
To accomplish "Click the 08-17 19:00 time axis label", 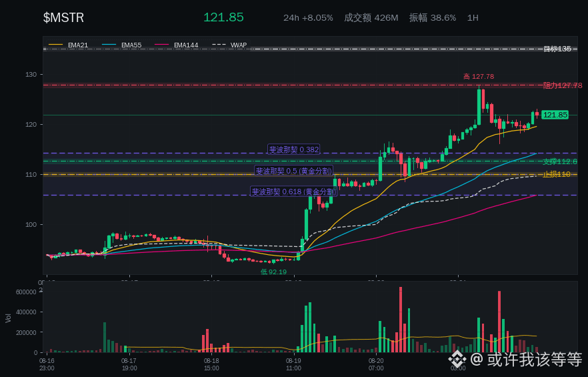I will [x=129, y=364].
